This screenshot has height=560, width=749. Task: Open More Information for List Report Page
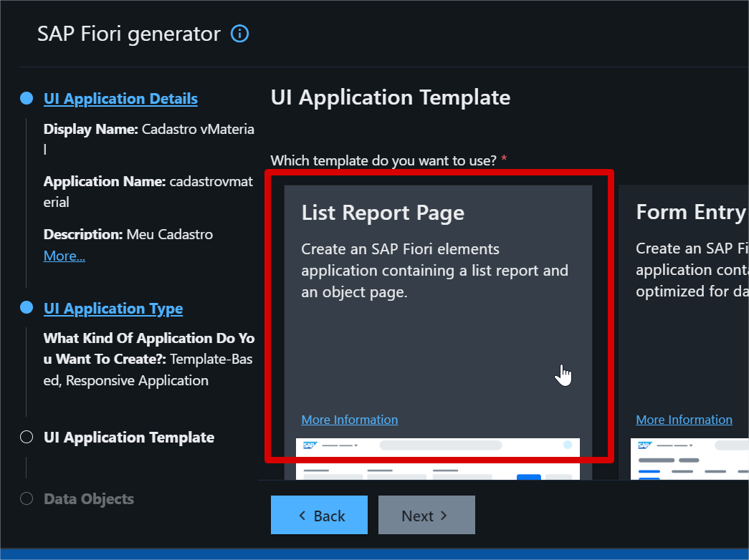(350, 420)
